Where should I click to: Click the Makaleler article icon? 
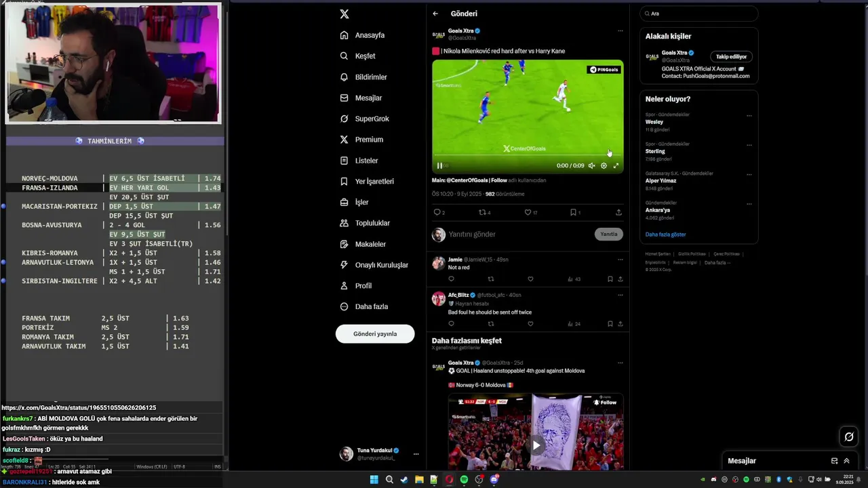click(x=344, y=244)
